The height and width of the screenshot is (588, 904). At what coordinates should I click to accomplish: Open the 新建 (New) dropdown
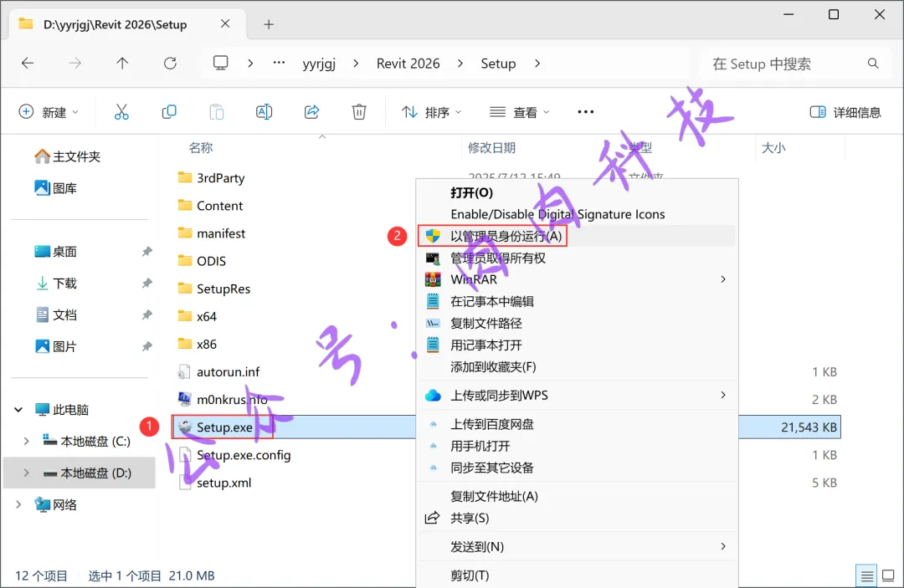pos(49,112)
